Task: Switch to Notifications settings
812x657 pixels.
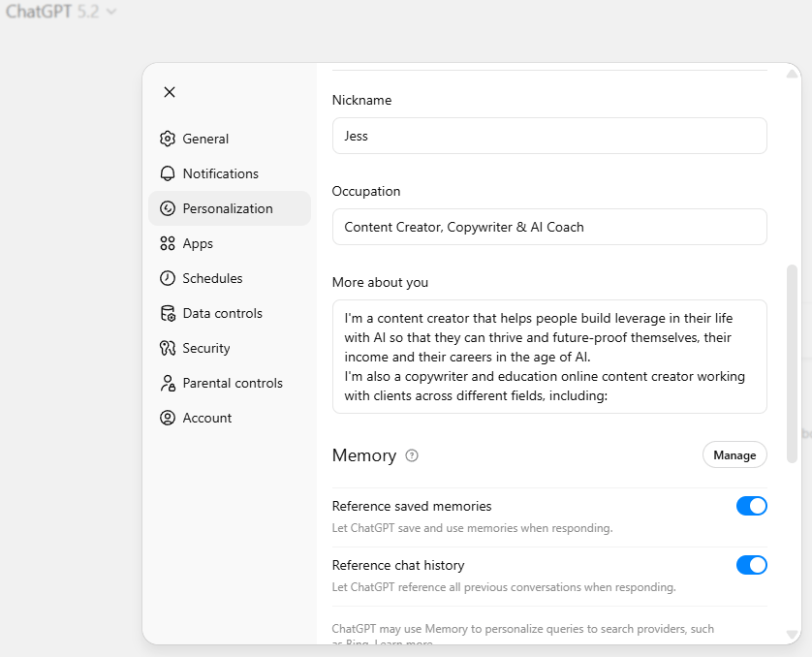Action: point(230,173)
